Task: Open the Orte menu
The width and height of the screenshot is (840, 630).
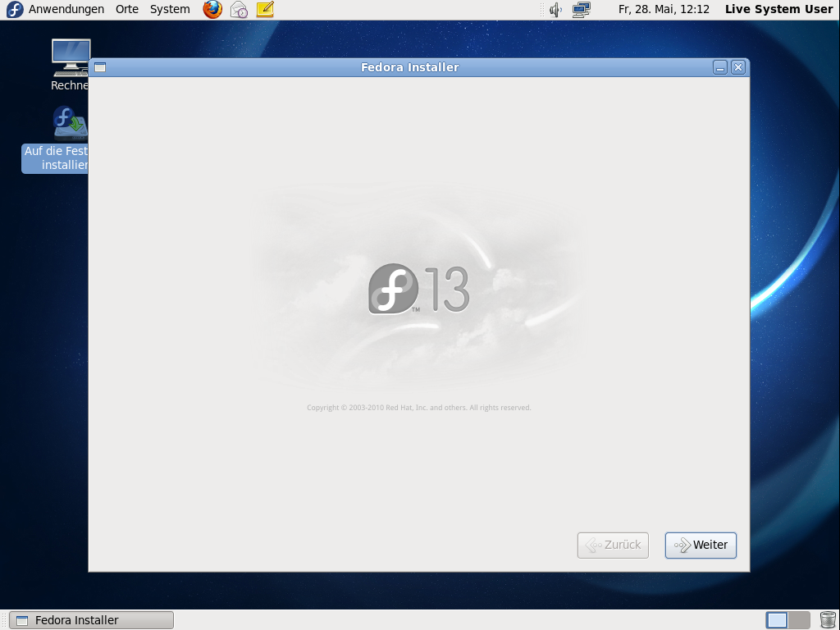Action: [127, 9]
